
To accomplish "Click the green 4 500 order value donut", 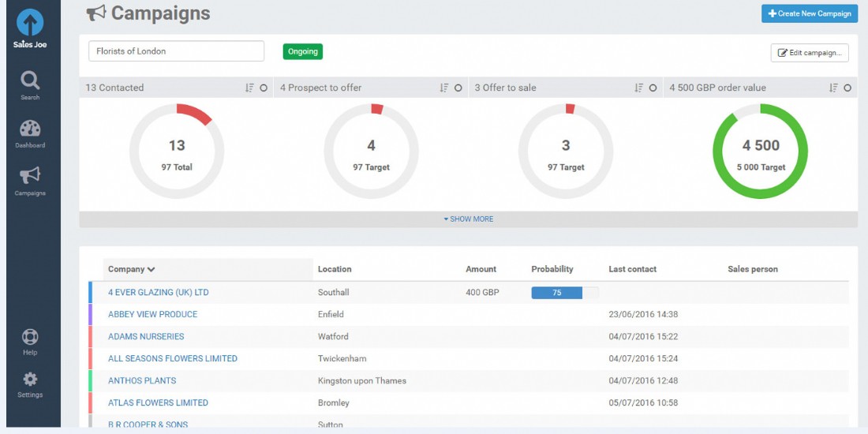I will point(760,152).
